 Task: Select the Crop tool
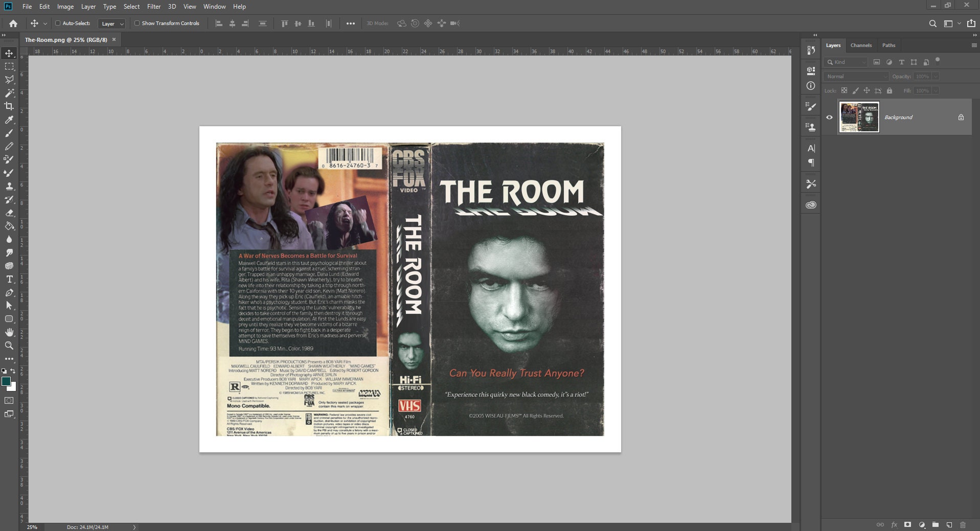click(x=9, y=106)
